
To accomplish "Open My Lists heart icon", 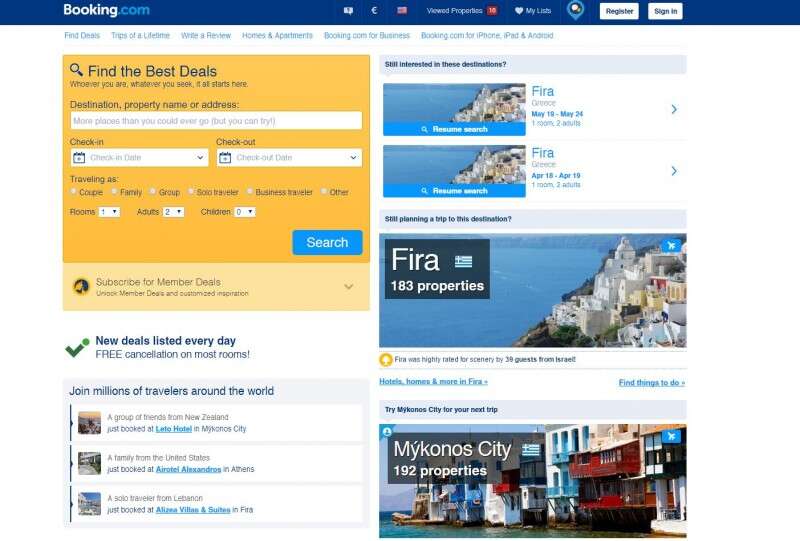I will pos(519,11).
